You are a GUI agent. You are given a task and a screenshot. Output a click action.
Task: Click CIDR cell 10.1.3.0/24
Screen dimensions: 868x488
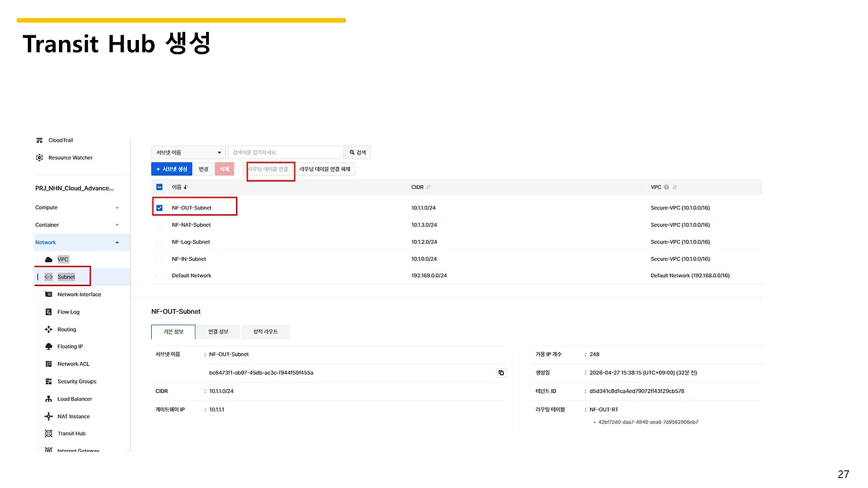pyautogui.click(x=425, y=225)
